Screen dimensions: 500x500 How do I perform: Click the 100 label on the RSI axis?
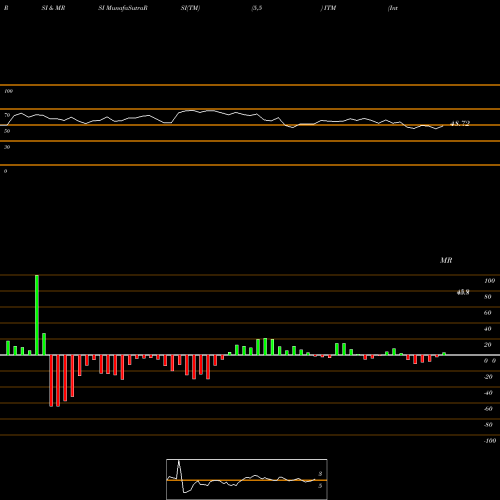(x=8, y=91)
